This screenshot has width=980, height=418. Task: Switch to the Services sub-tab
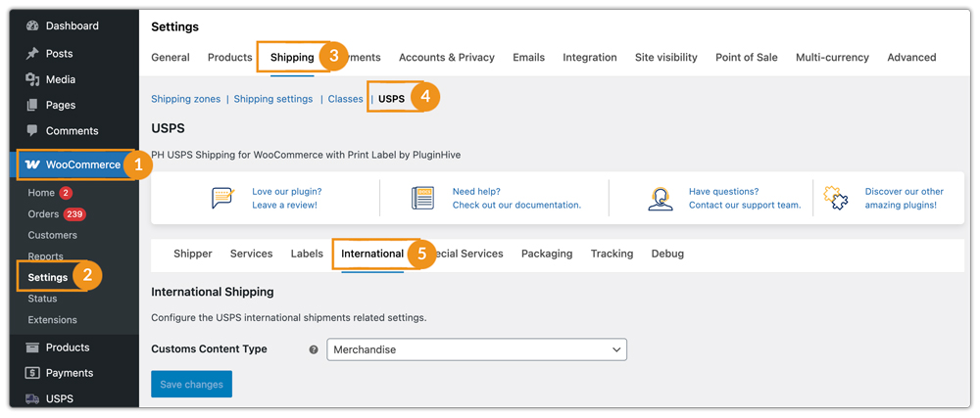pos(251,254)
